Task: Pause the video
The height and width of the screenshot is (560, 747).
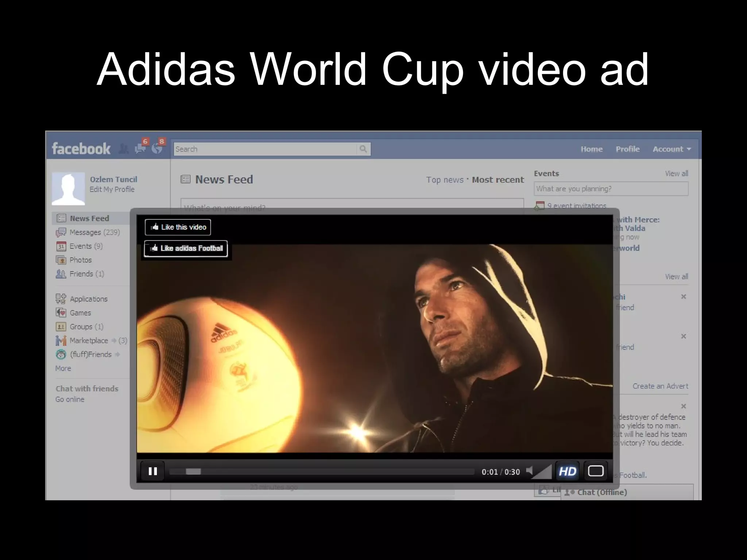Action: [153, 471]
